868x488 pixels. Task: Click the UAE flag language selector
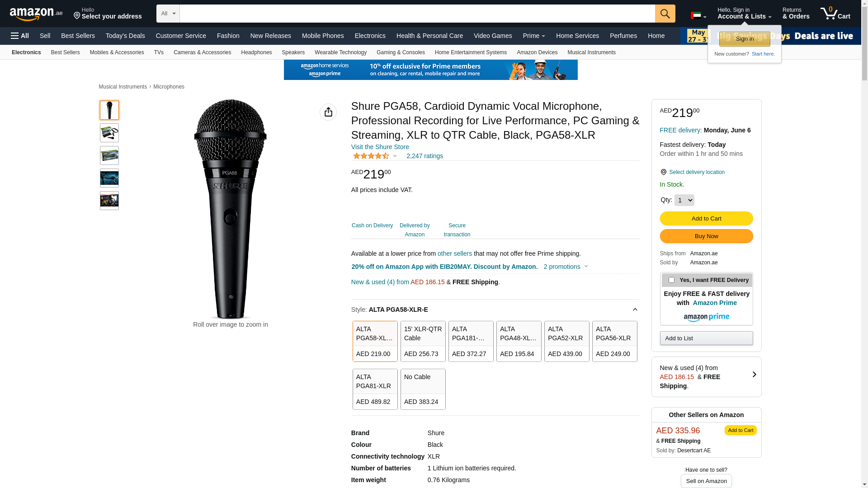pyautogui.click(x=698, y=16)
